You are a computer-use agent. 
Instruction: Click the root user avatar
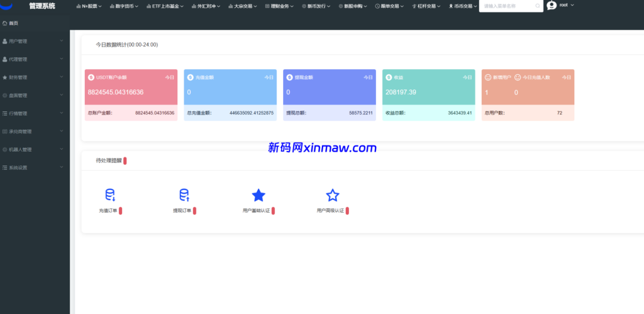tap(552, 5)
